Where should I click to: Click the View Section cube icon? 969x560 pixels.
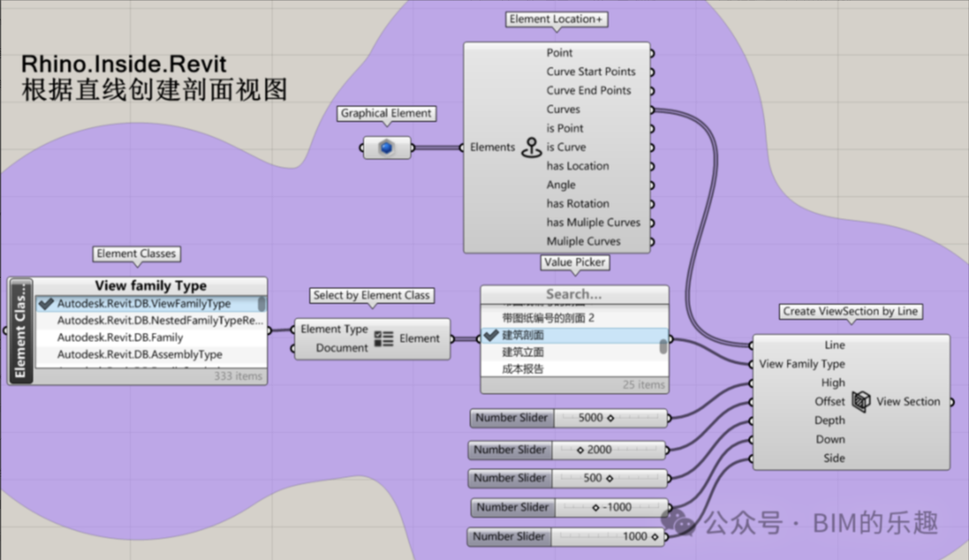pyautogui.click(x=861, y=401)
